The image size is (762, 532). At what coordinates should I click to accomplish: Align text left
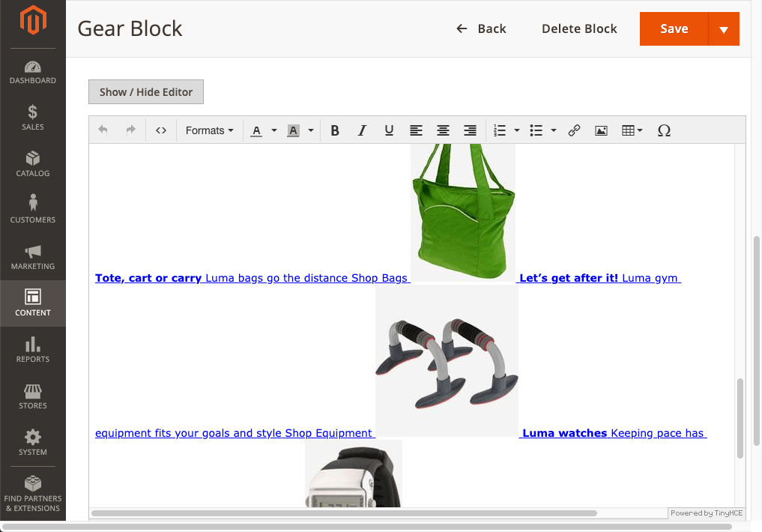pos(416,130)
